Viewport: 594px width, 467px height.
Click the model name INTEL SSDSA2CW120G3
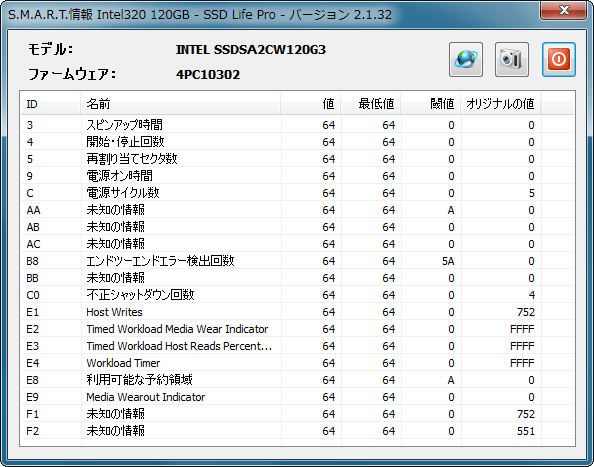coord(250,50)
